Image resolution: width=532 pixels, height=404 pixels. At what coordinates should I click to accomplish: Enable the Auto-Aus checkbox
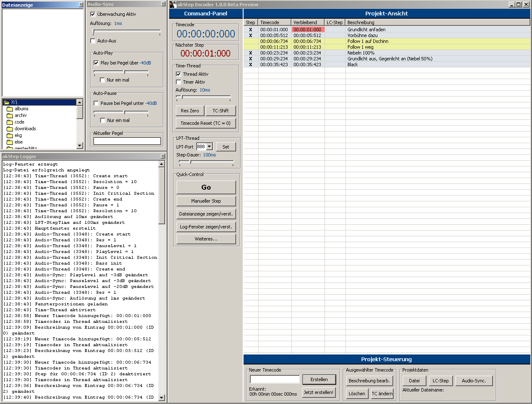pos(93,41)
